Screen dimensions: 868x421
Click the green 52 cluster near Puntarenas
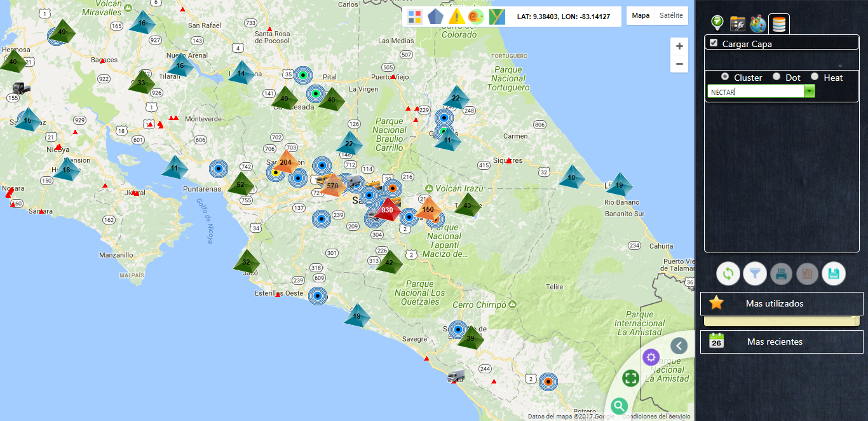240,184
